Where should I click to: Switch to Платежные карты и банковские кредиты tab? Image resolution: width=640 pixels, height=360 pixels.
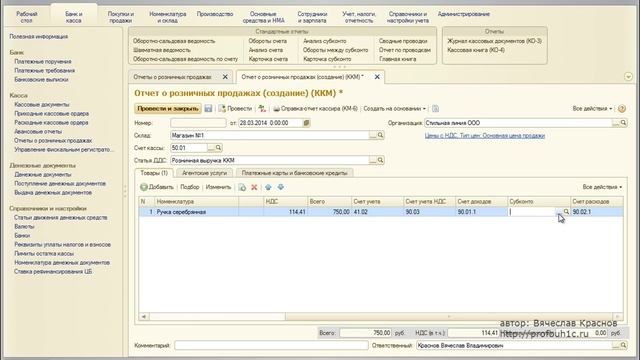click(294, 173)
